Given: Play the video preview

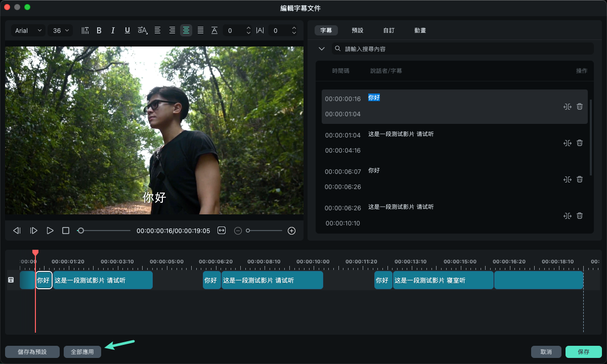Looking at the screenshot, I should click(x=50, y=231).
